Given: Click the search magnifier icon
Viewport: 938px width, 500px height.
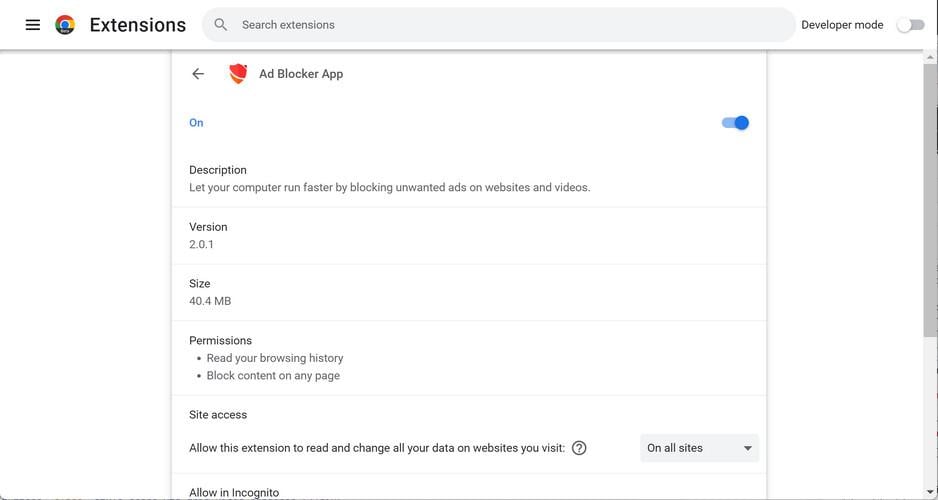Looking at the screenshot, I should pos(221,25).
